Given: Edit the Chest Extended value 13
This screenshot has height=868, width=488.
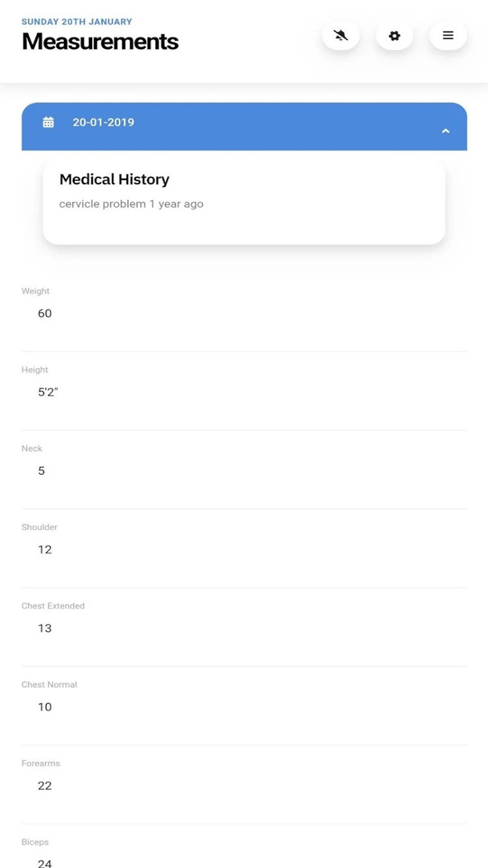Looking at the screenshot, I should (45, 628).
